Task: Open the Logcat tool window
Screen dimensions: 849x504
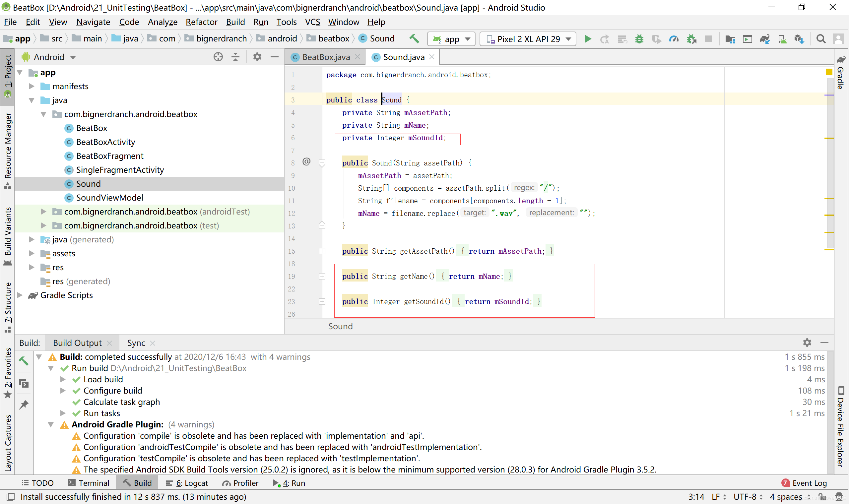Action: point(187,483)
